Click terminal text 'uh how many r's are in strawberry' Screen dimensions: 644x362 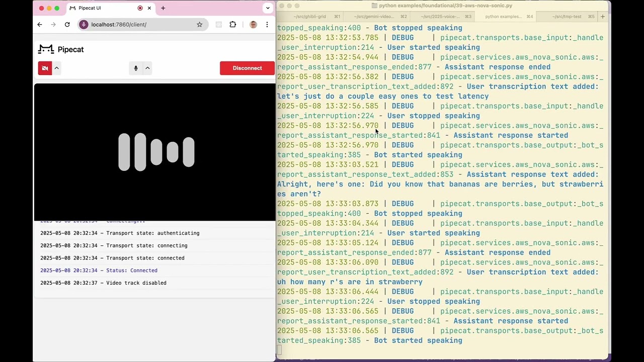tap(350, 282)
